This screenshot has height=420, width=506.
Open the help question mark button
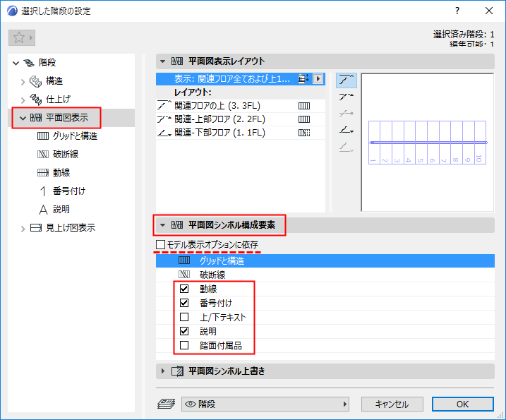point(457,11)
